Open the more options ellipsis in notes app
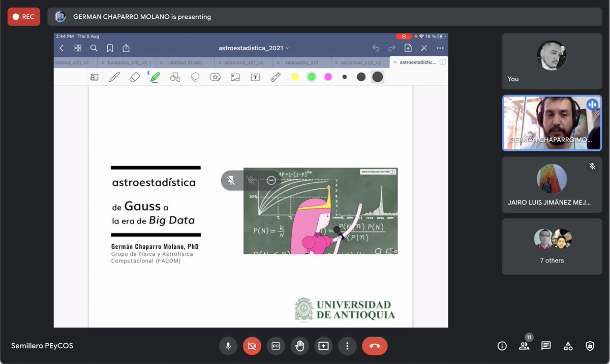Viewport: 610px width, 364px height. pos(440,48)
